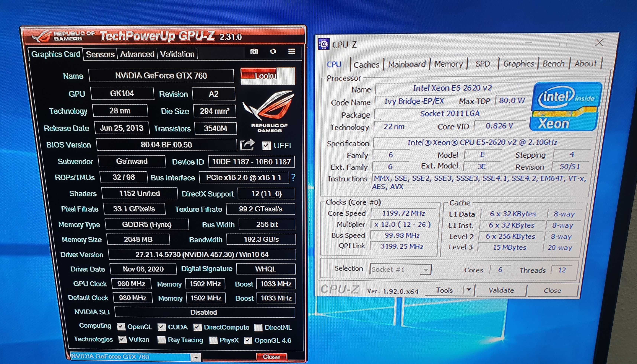
Task: Click the Device ID value 10DE 1187
Action: pyautogui.click(x=251, y=162)
